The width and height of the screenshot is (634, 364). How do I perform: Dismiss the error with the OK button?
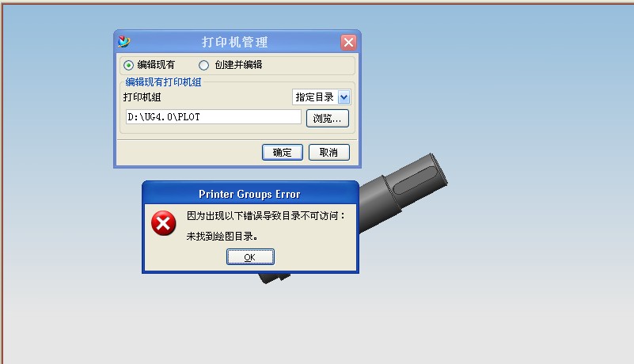(250, 257)
